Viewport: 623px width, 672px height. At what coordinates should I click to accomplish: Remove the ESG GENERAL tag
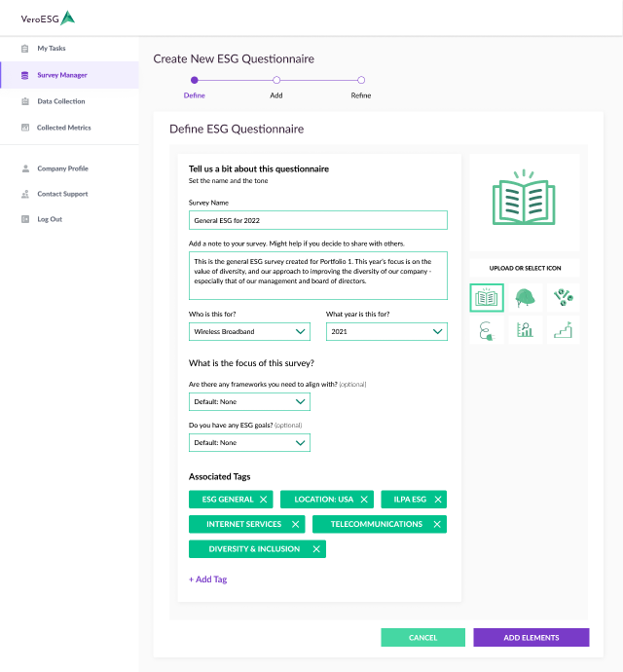pos(264,500)
